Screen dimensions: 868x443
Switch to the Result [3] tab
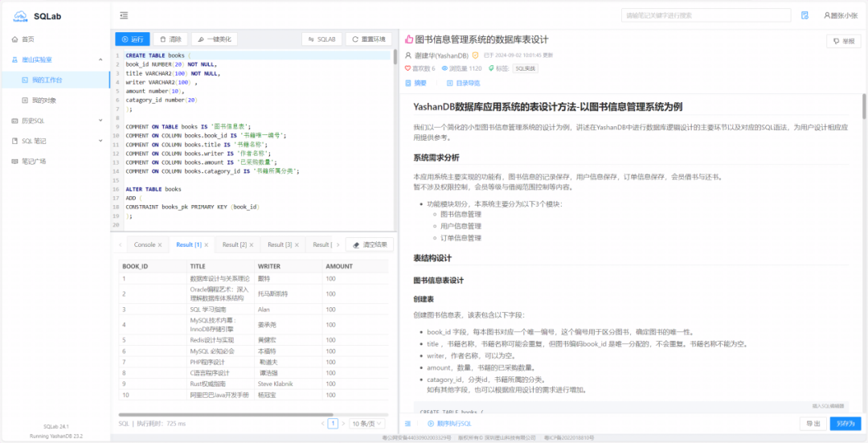(280, 244)
